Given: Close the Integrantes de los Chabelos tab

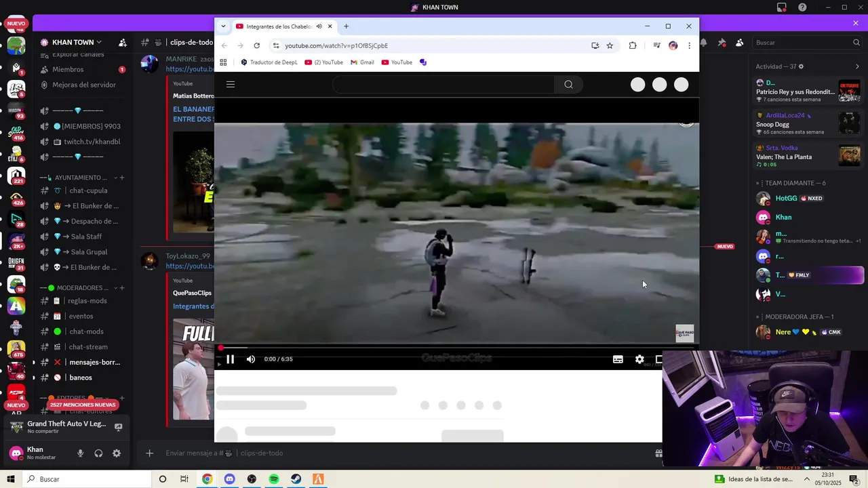Looking at the screenshot, I should (x=330, y=26).
